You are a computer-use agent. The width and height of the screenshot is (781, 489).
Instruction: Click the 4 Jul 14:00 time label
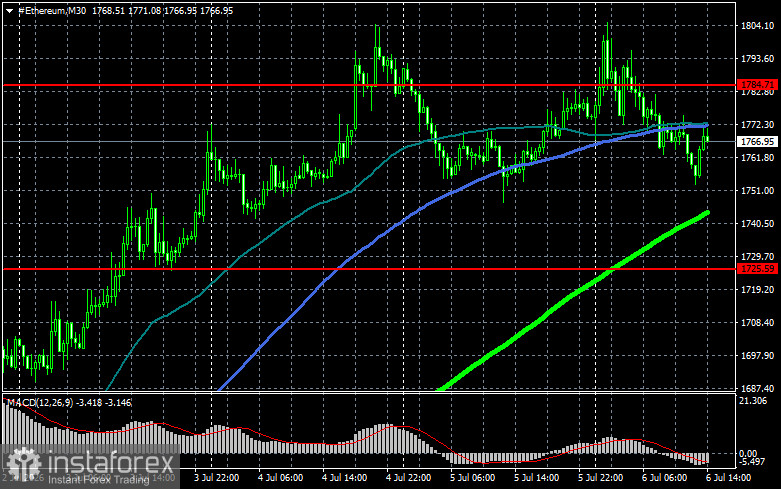tap(344, 478)
